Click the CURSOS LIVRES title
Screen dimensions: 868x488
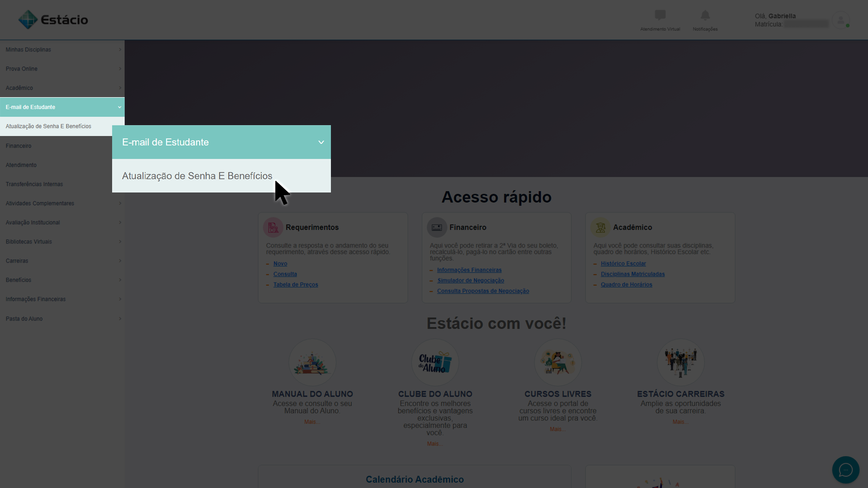pos(558,394)
